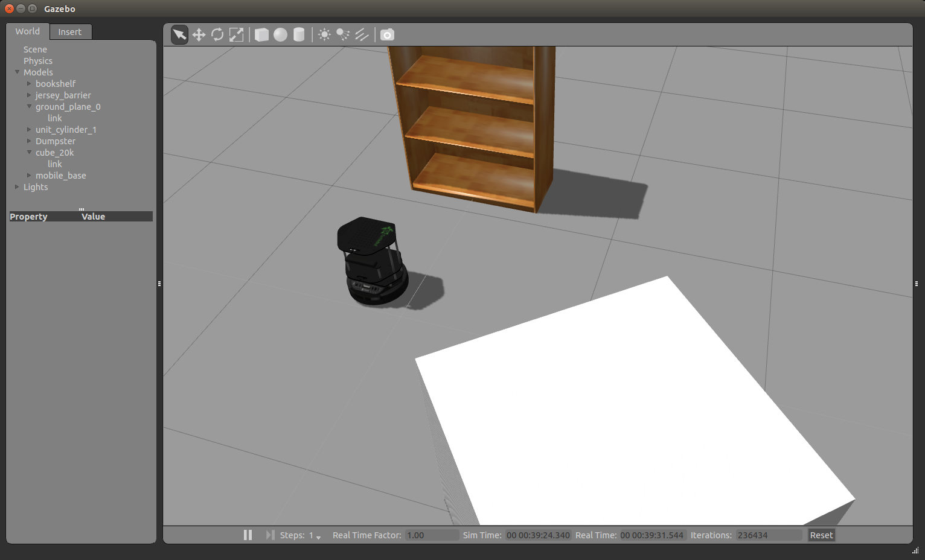Expand the jersey_barrier model node
The image size is (925, 560).
point(29,95)
